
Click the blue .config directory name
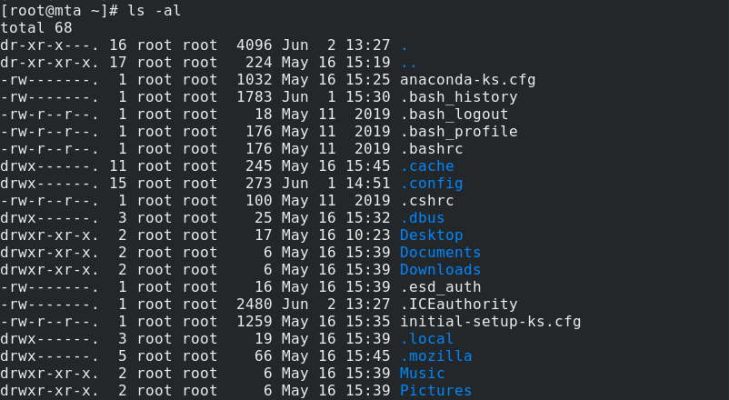(431, 184)
